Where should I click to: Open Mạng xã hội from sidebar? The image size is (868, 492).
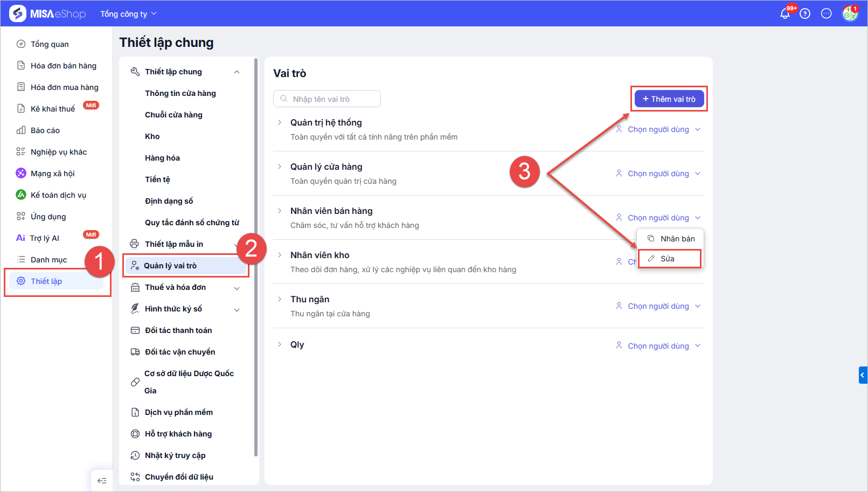coord(52,174)
